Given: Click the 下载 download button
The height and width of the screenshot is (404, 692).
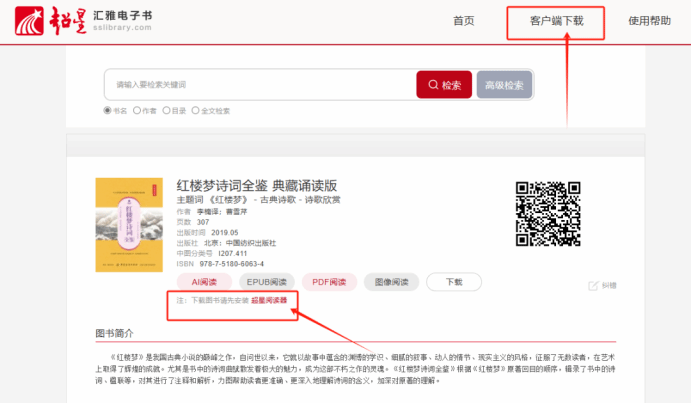Looking at the screenshot, I should pyautogui.click(x=453, y=282).
